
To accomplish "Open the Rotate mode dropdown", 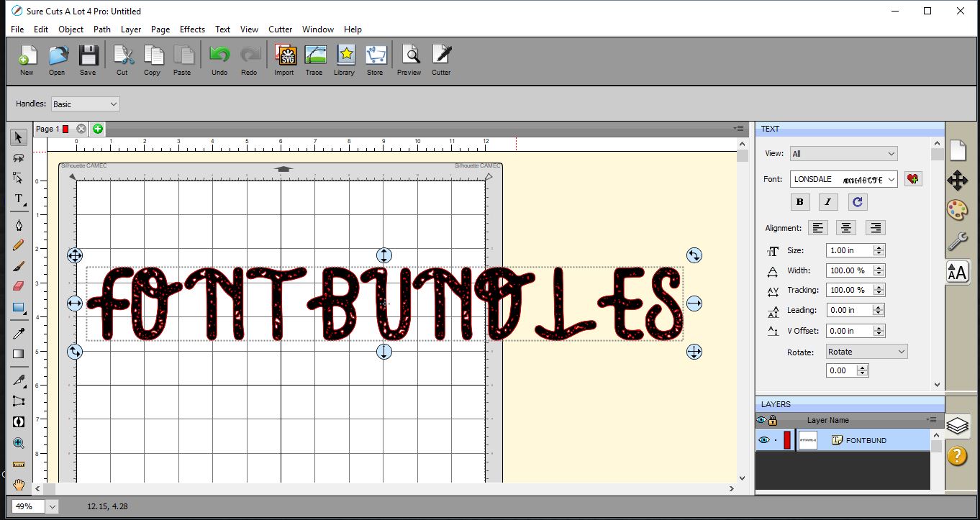I will pyautogui.click(x=867, y=352).
